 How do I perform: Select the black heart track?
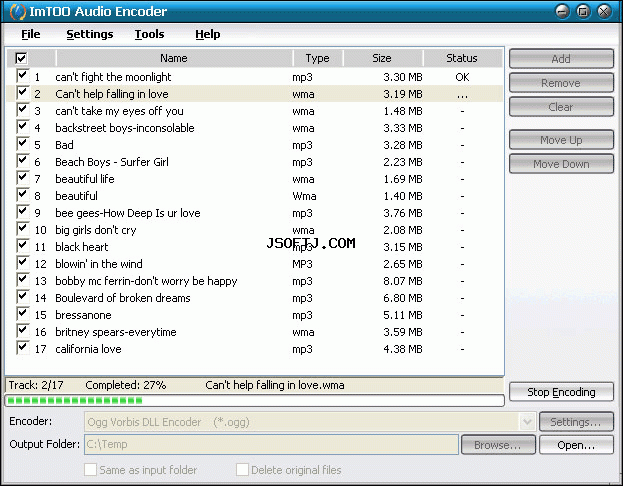(x=254, y=247)
